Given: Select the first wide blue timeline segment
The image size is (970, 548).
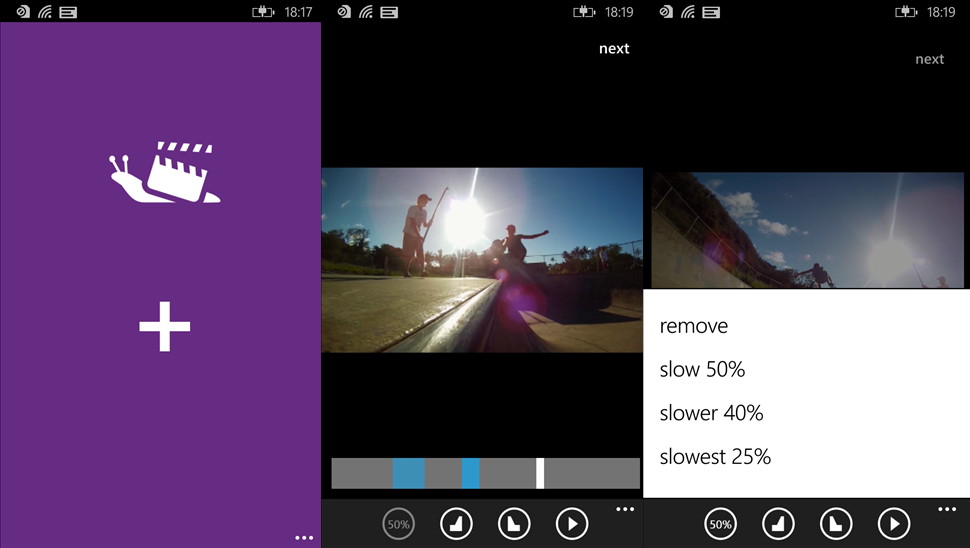Looking at the screenshot, I should click(408, 473).
